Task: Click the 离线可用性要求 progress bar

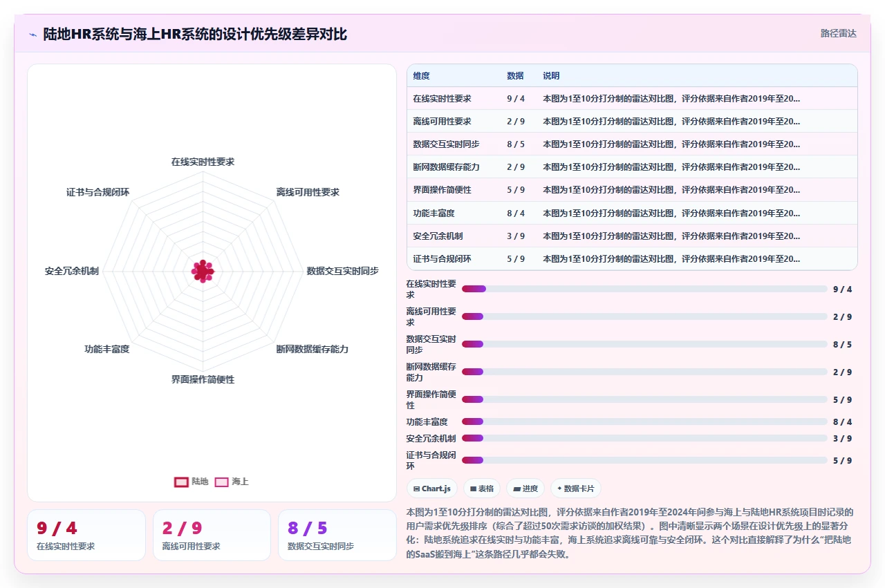Action: (644, 316)
